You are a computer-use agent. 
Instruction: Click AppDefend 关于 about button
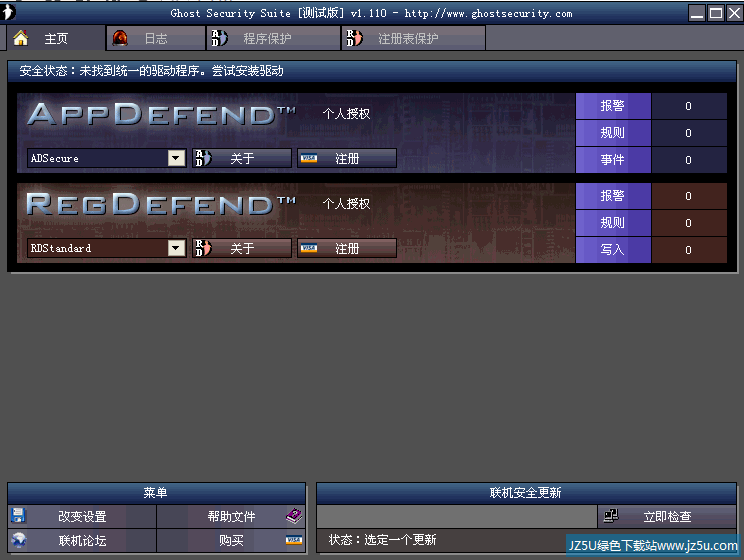pyautogui.click(x=242, y=158)
